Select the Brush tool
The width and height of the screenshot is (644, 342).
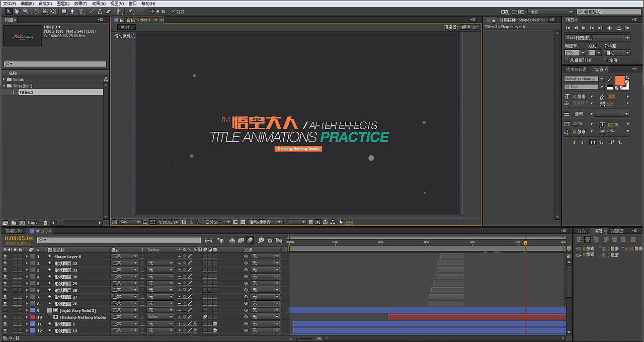pos(92,11)
